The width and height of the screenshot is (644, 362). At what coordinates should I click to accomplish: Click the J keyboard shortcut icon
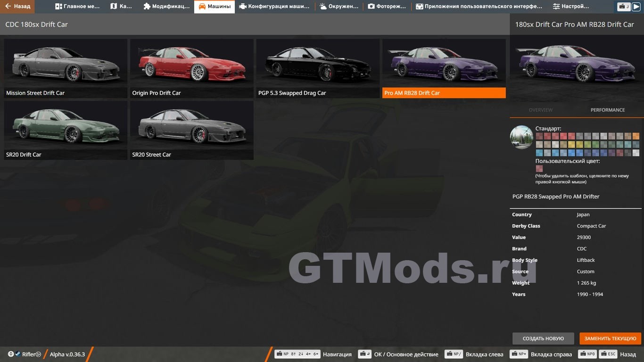[x=624, y=7]
